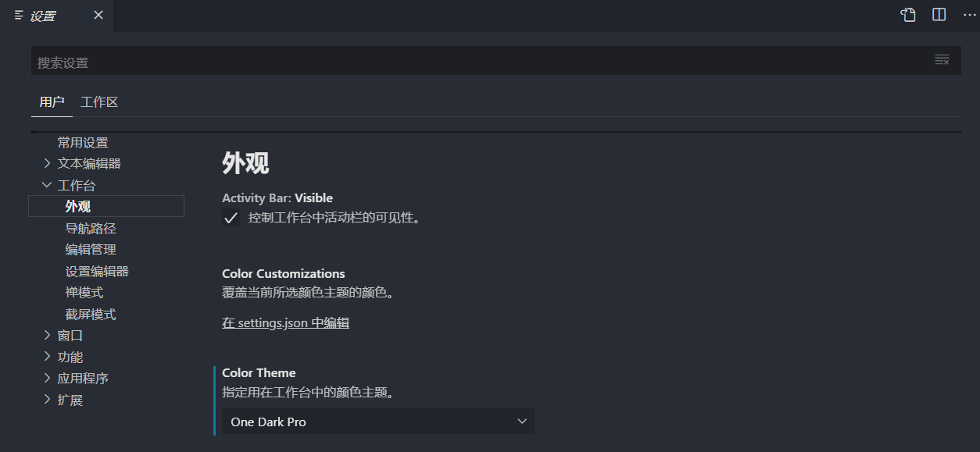Open settings.json via the top-right icon
The image size is (980, 452).
[x=907, y=14]
